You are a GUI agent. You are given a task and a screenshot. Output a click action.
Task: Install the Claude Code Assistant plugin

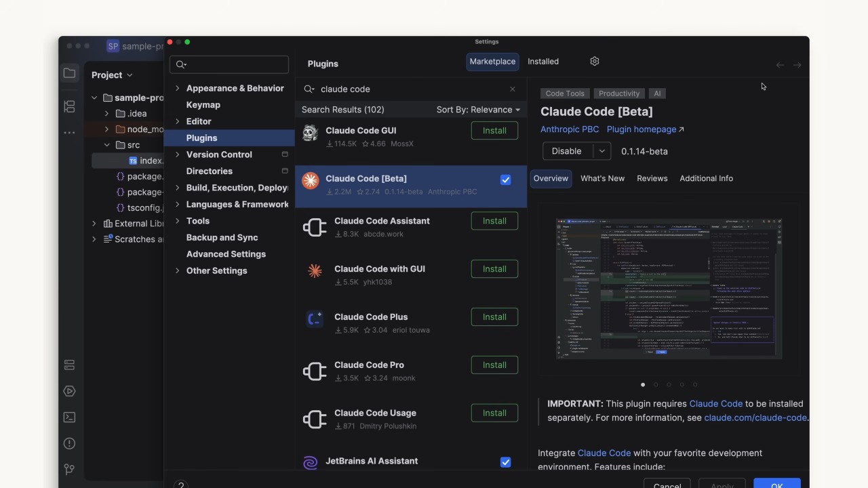(494, 221)
